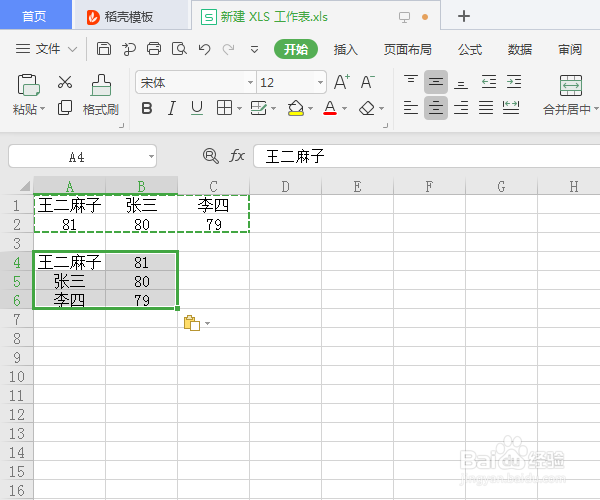Switch to the 插入 tab
Viewport: 600px width, 500px height.
click(345, 49)
